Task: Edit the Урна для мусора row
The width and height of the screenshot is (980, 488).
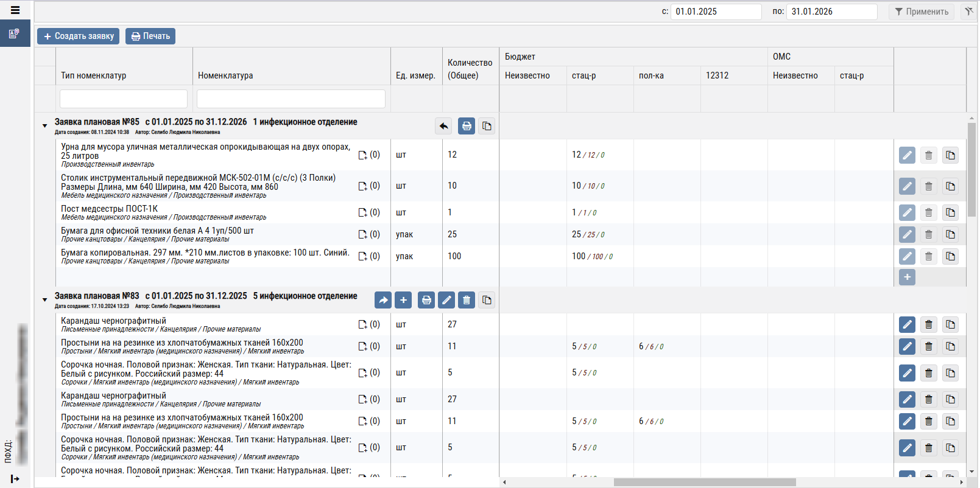Action: point(907,155)
